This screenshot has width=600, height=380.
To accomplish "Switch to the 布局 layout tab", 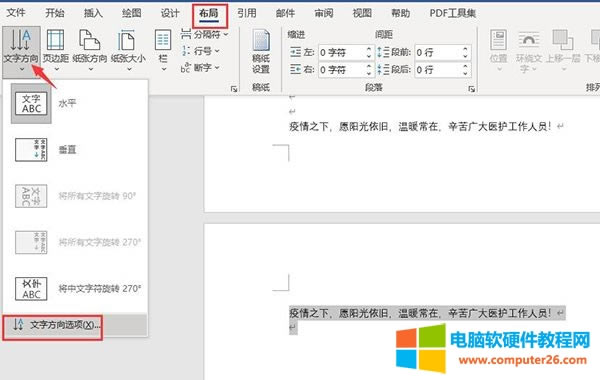I will click(x=209, y=14).
